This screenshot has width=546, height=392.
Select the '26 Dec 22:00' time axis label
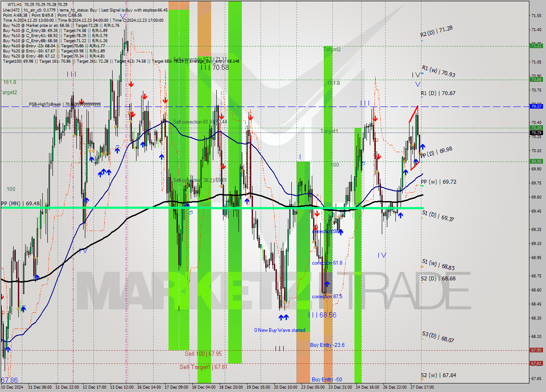click(x=396, y=387)
